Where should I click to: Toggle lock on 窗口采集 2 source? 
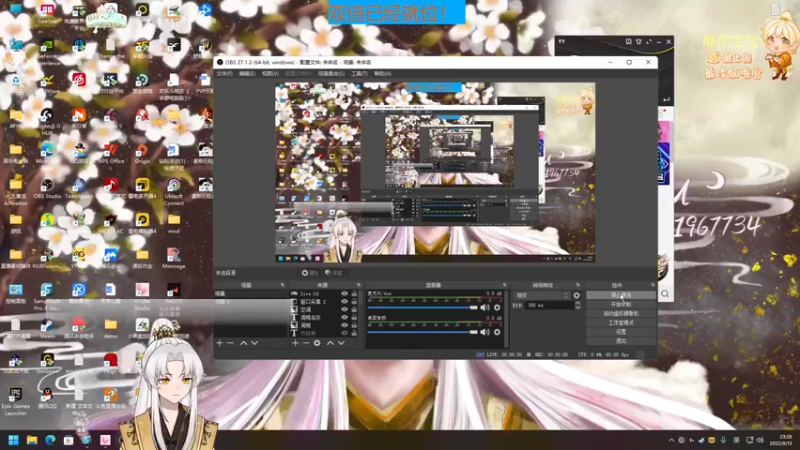pos(354,302)
